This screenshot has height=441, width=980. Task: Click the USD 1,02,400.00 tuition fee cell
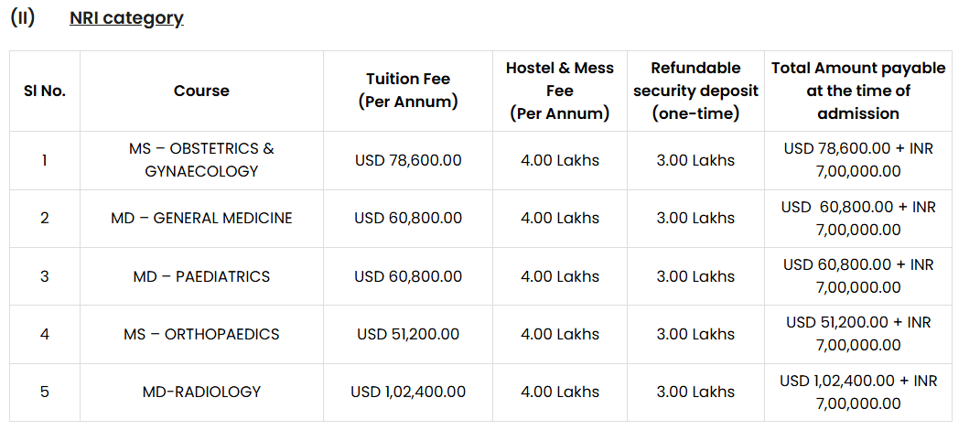tap(408, 392)
